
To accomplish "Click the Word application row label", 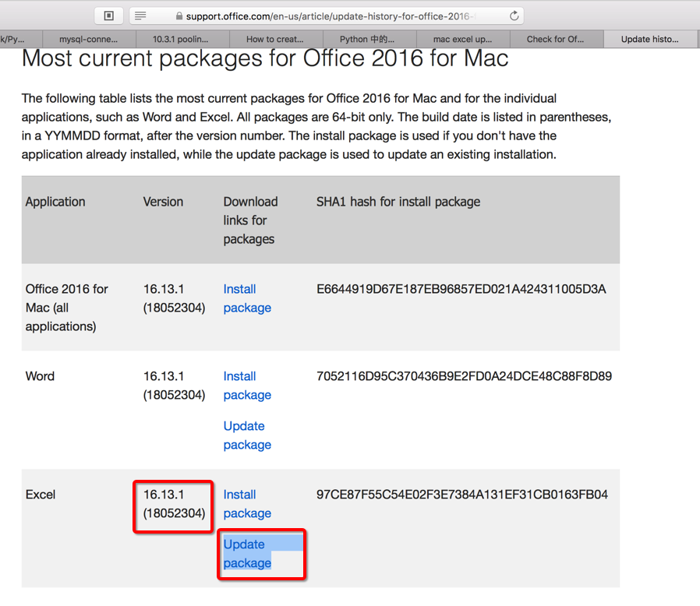I will pyautogui.click(x=40, y=376).
